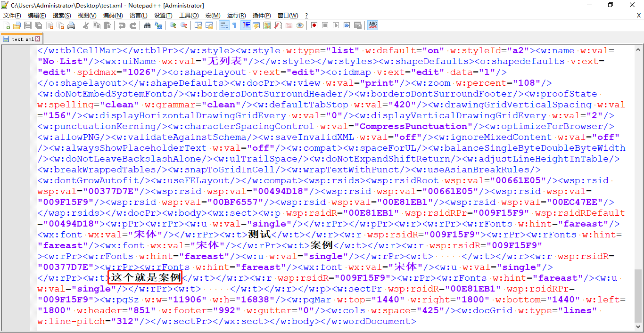Open the Replace dialog icon
The image size is (644, 333).
pyautogui.click(x=158, y=25)
